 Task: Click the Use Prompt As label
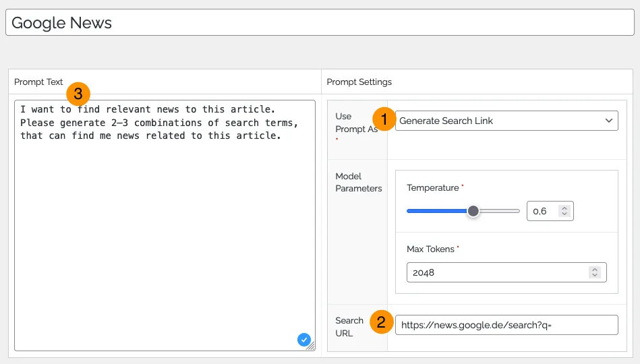point(356,123)
